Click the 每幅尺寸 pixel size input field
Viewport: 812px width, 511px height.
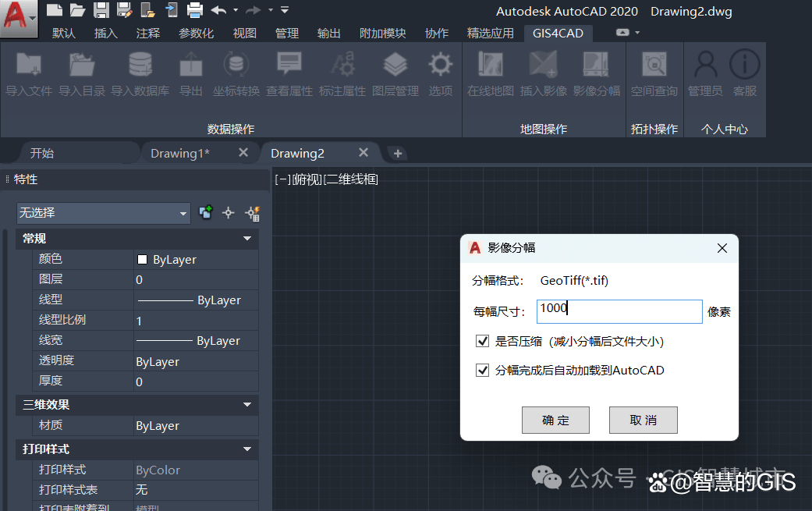(619, 311)
